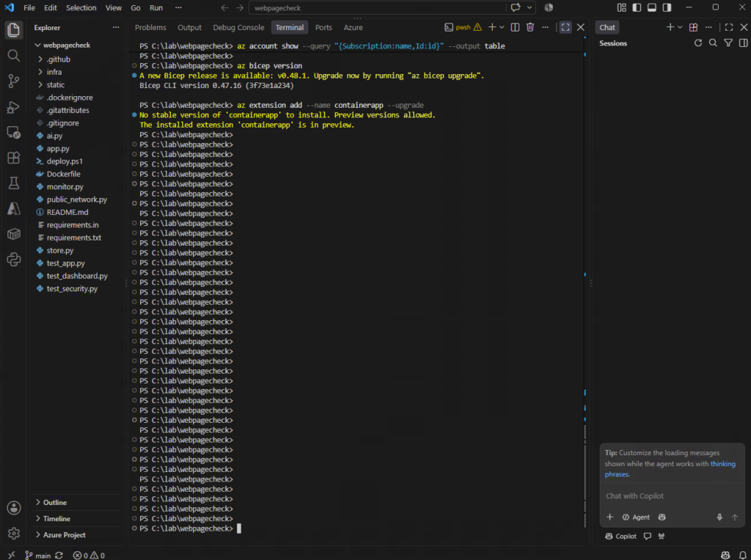The height and width of the screenshot is (560, 751).
Task: Open the Manage settings gear
Action: pyautogui.click(x=13, y=533)
